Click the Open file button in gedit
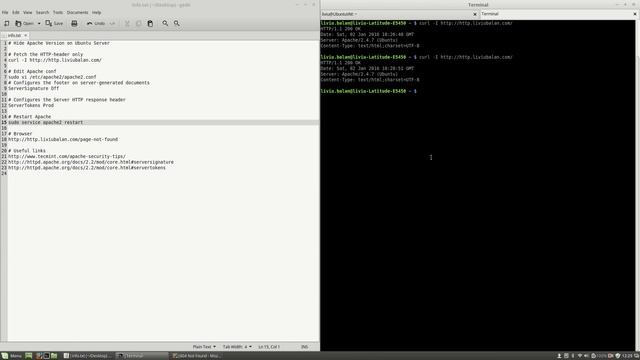The image size is (640, 360). [x=24, y=24]
